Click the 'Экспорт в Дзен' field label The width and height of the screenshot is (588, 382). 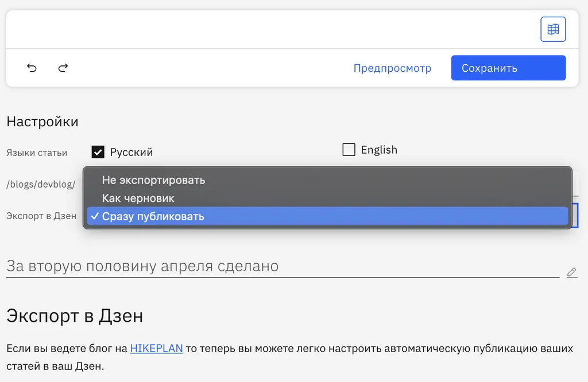(41, 216)
